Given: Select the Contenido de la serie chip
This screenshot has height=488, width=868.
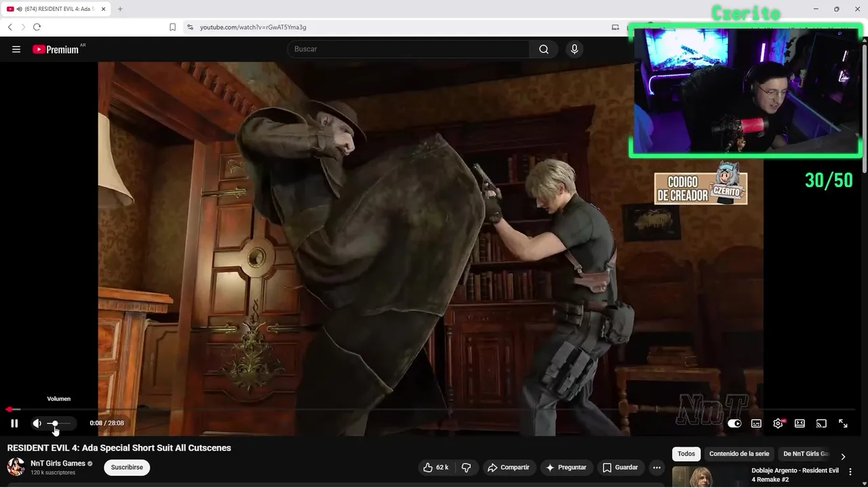Looking at the screenshot, I should (739, 454).
